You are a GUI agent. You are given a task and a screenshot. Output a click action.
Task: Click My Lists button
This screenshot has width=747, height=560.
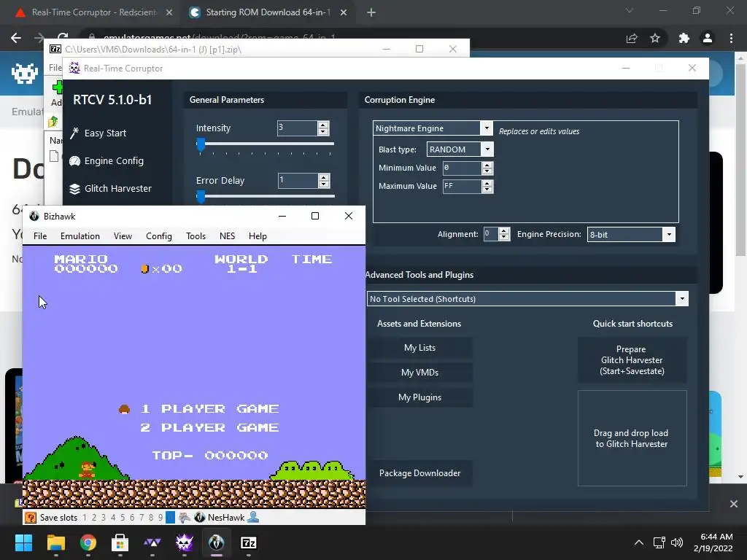[x=419, y=348]
